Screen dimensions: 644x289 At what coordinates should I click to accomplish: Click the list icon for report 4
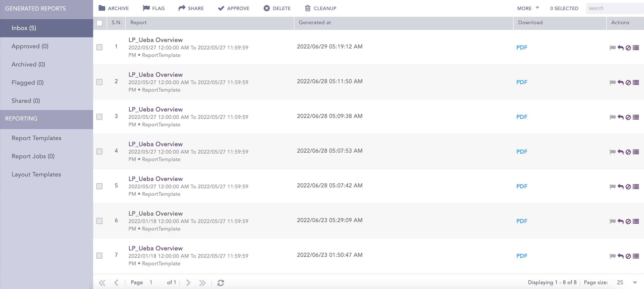pyautogui.click(x=636, y=152)
